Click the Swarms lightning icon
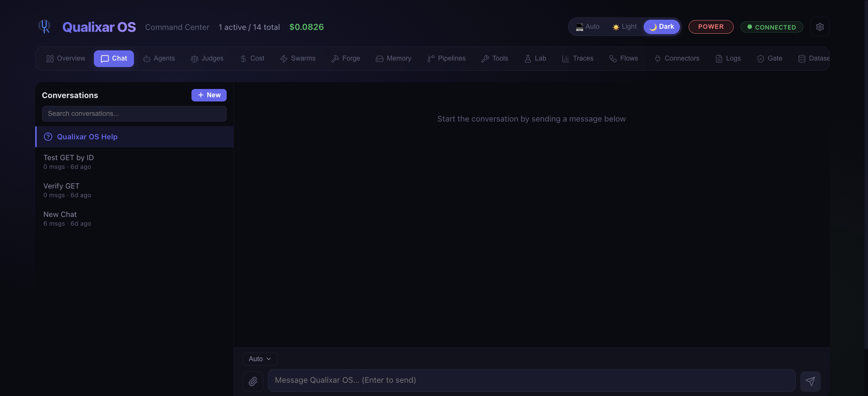The height and width of the screenshot is (396, 868). click(x=284, y=59)
